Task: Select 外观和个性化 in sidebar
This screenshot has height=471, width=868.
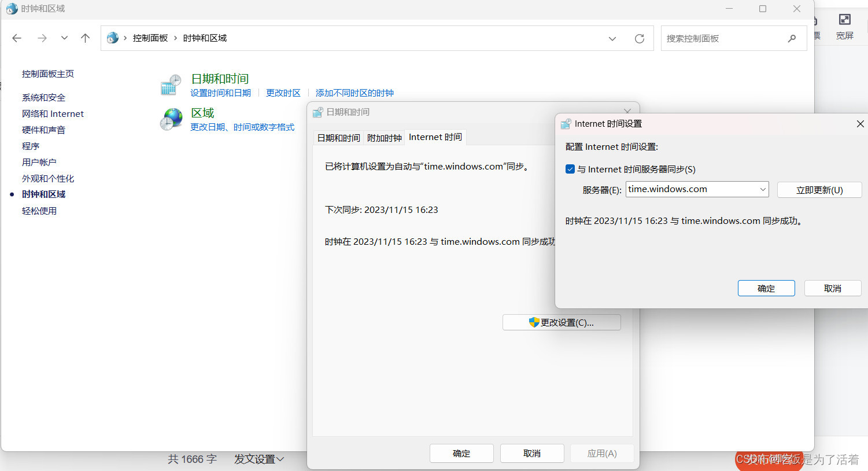Action: coord(48,179)
